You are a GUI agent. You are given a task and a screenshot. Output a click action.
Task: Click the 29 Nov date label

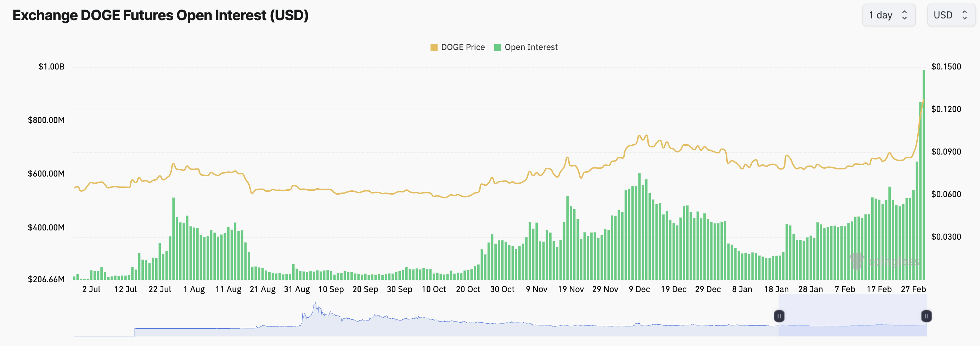tap(605, 289)
